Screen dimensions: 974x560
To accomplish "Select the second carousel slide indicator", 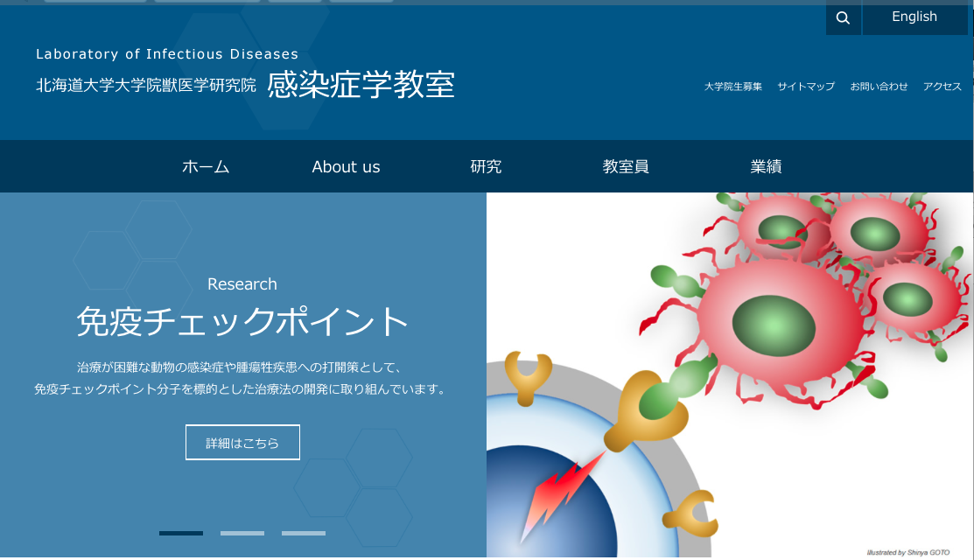I will click(242, 533).
